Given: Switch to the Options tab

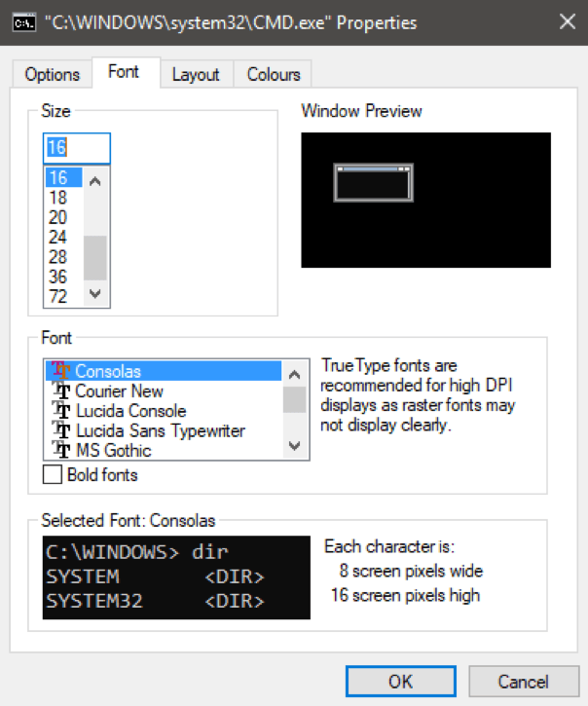Looking at the screenshot, I should tap(53, 74).
